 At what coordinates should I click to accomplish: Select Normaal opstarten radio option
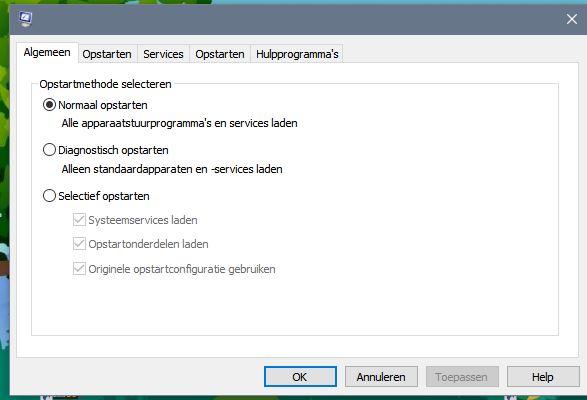[49, 105]
